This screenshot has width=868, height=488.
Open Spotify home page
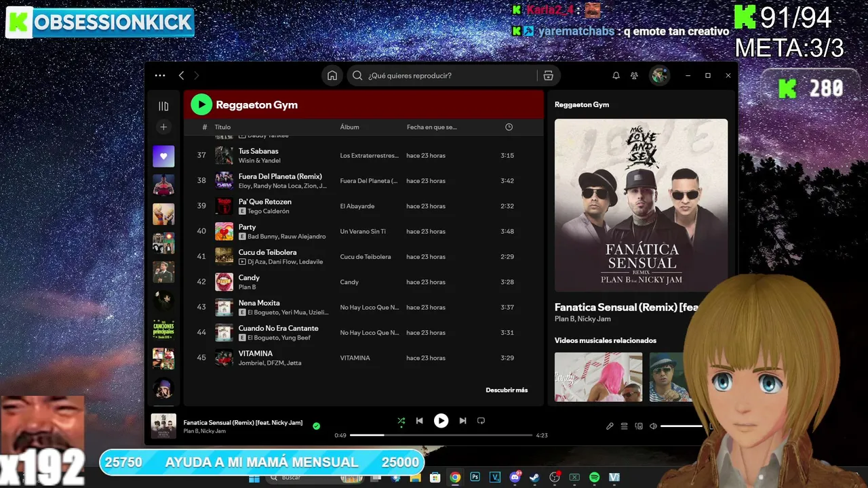(332, 76)
